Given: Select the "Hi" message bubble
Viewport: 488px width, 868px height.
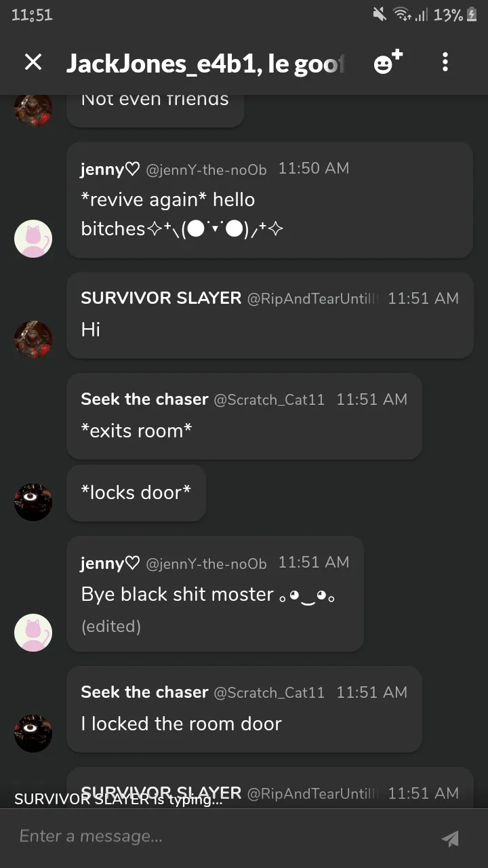Looking at the screenshot, I should [270, 315].
